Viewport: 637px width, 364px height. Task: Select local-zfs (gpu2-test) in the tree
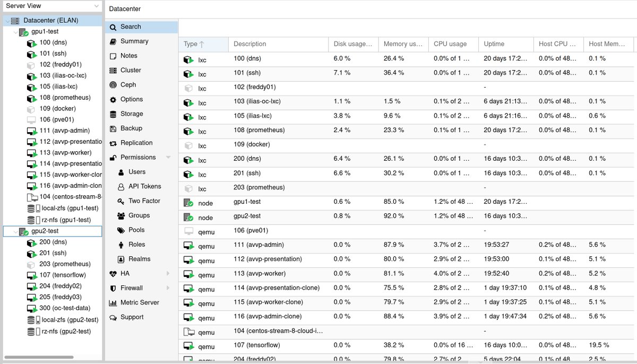pyautogui.click(x=70, y=320)
